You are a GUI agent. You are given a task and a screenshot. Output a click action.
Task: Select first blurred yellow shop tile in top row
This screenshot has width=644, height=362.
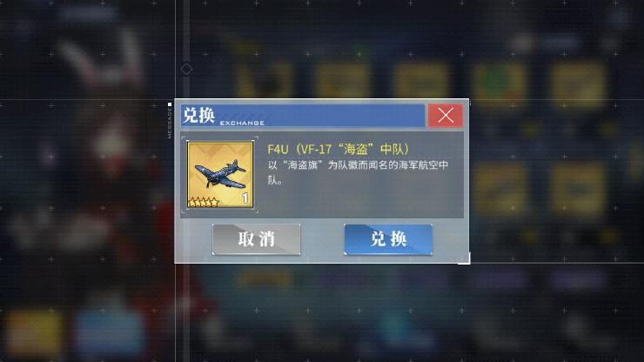pyautogui.click(x=265, y=81)
